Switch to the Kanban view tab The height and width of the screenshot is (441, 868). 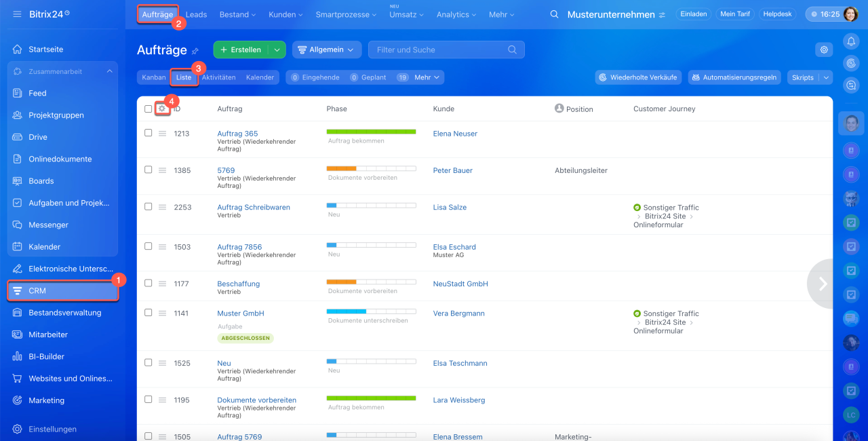coord(154,77)
